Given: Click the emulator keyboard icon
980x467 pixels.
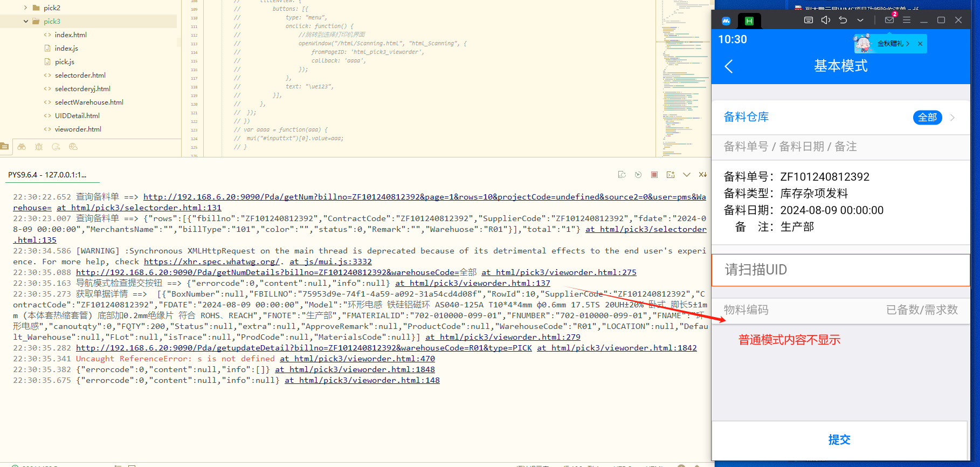Looking at the screenshot, I should [809, 20].
